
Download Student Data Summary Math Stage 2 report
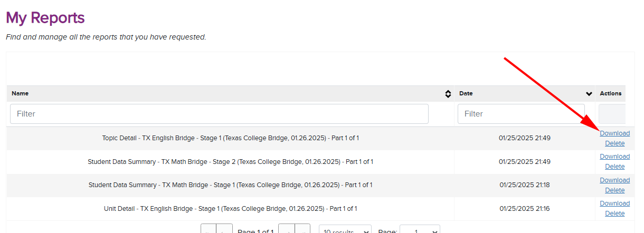[x=614, y=157]
